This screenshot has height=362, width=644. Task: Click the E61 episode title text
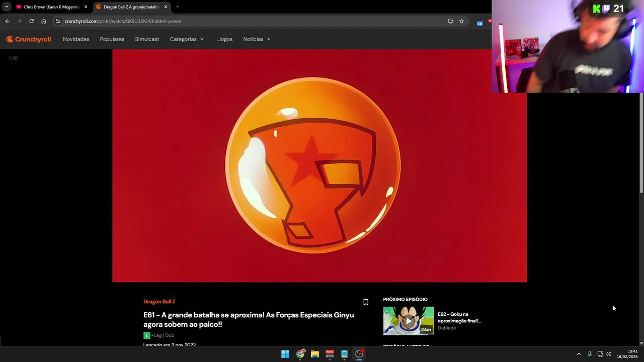tap(249, 320)
